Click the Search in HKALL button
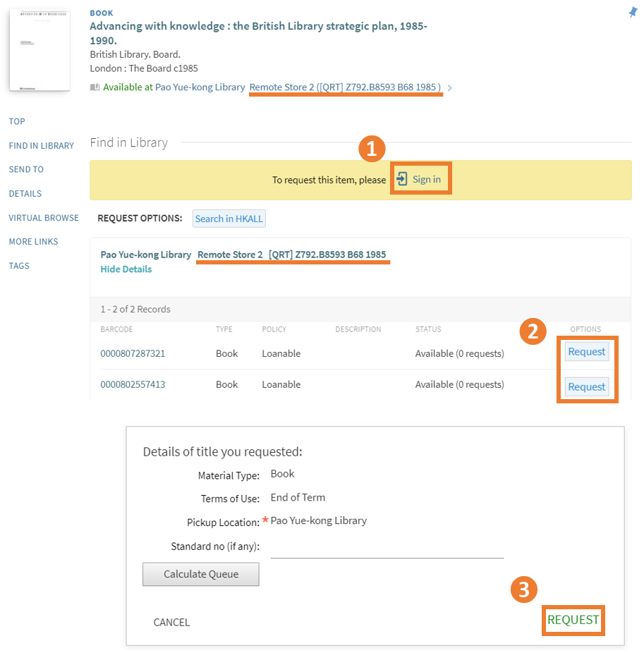 click(x=229, y=219)
